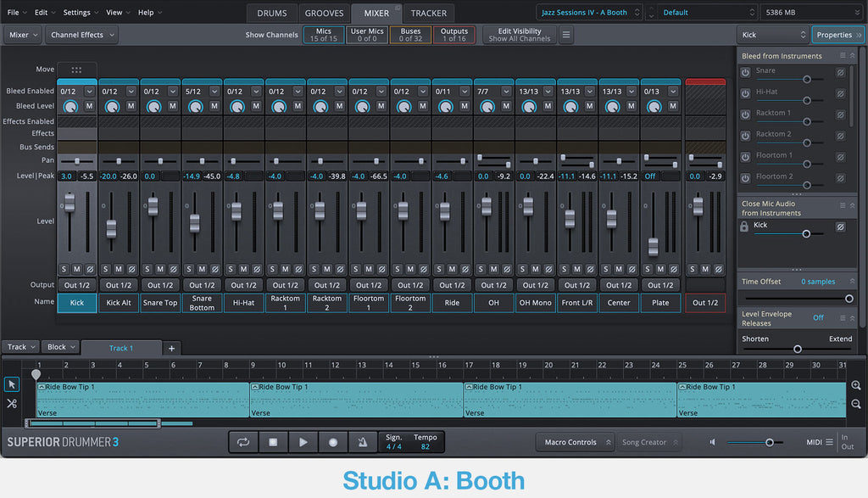868x498 pixels.
Task: Toggle Level Envelope Releases Off switch
Action: pos(818,317)
